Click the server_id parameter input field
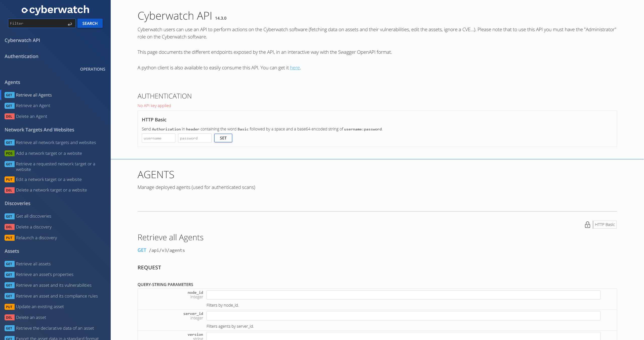This screenshot has width=644, height=340. (403, 316)
